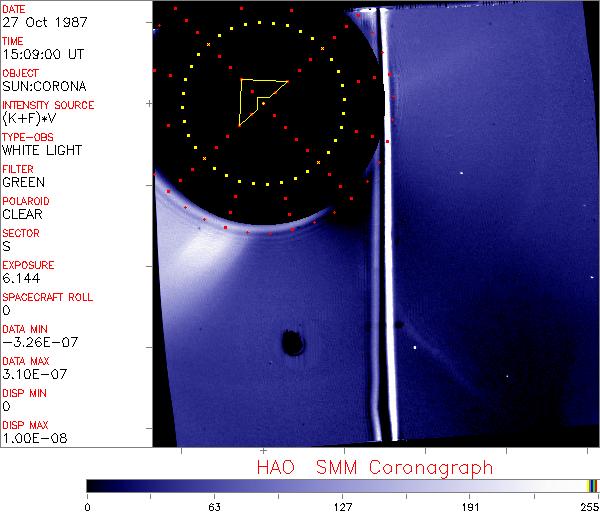Viewport: 600px width, 512px height.
Task: Click the HAO SMM Coronagraph title
Action: [x=375, y=468]
